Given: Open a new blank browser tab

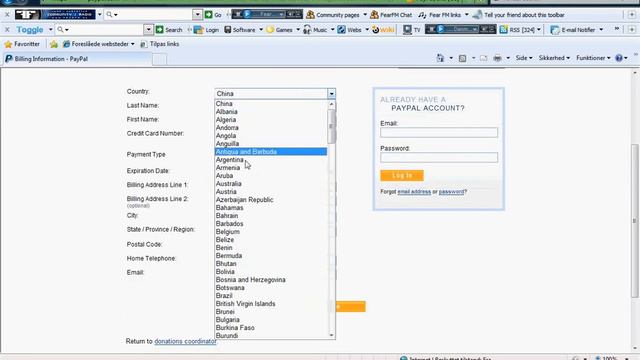Looking at the screenshot, I should [159, 60].
